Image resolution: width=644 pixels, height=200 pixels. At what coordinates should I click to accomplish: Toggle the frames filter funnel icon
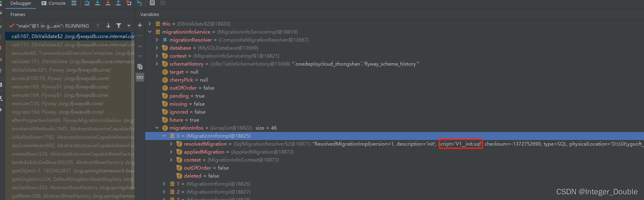click(119, 26)
